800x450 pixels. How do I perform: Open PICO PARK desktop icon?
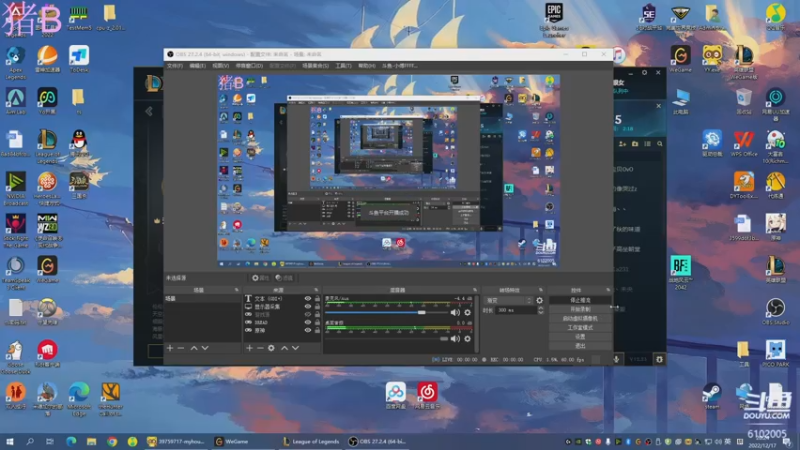tap(775, 353)
